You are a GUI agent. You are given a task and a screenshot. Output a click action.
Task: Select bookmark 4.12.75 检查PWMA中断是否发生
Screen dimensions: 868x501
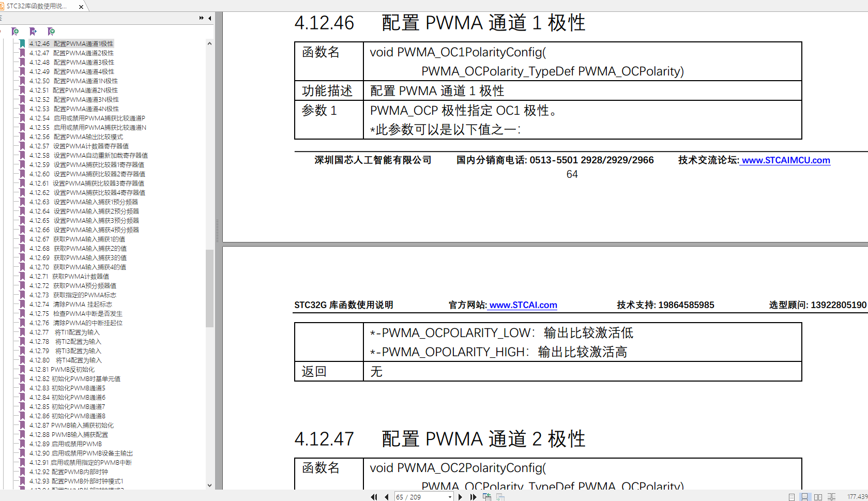pos(76,314)
